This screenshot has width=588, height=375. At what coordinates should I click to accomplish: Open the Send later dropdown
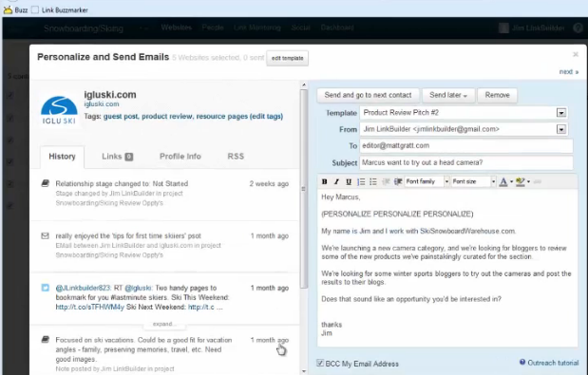coord(448,95)
